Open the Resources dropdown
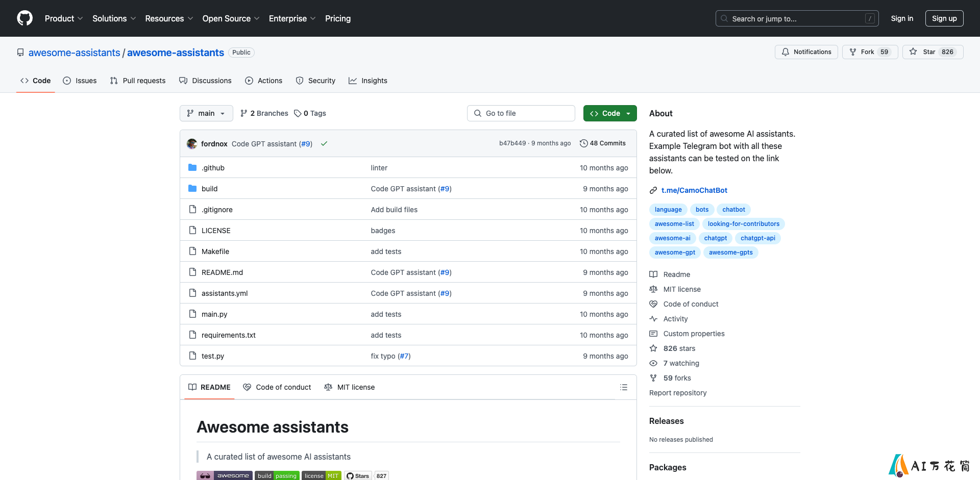 pyautogui.click(x=169, y=18)
